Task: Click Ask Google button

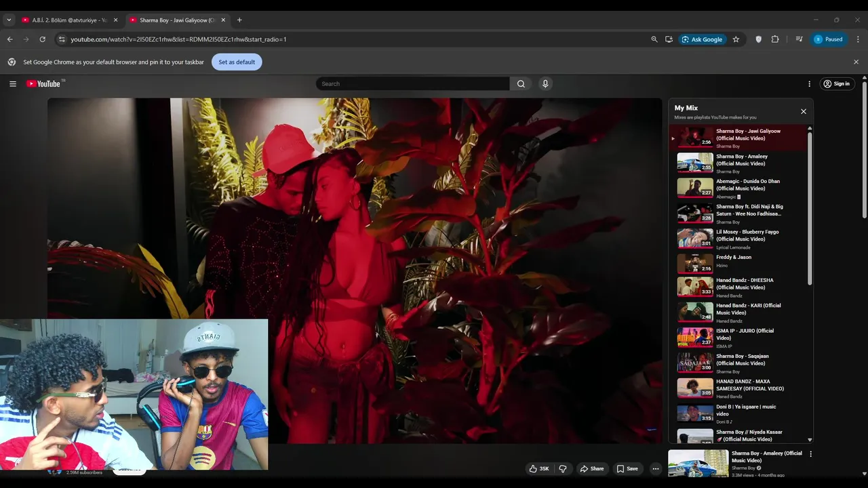Action: tap(703, 39)
